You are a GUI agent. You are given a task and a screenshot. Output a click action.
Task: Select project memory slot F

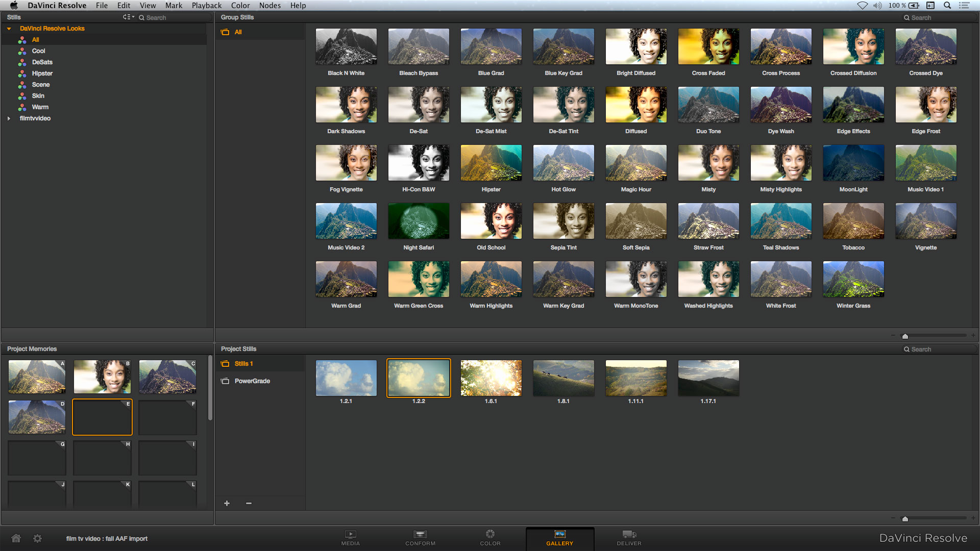click(167, 417)
